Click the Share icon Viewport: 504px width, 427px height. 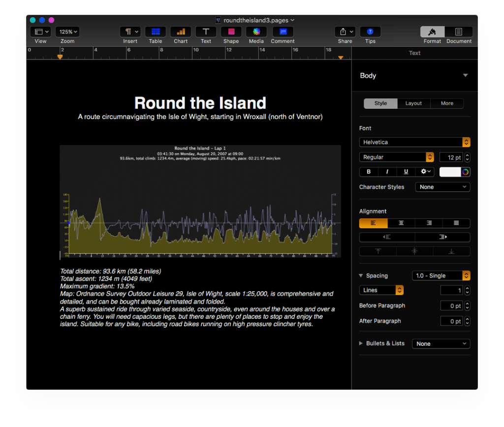pos(345,32)
